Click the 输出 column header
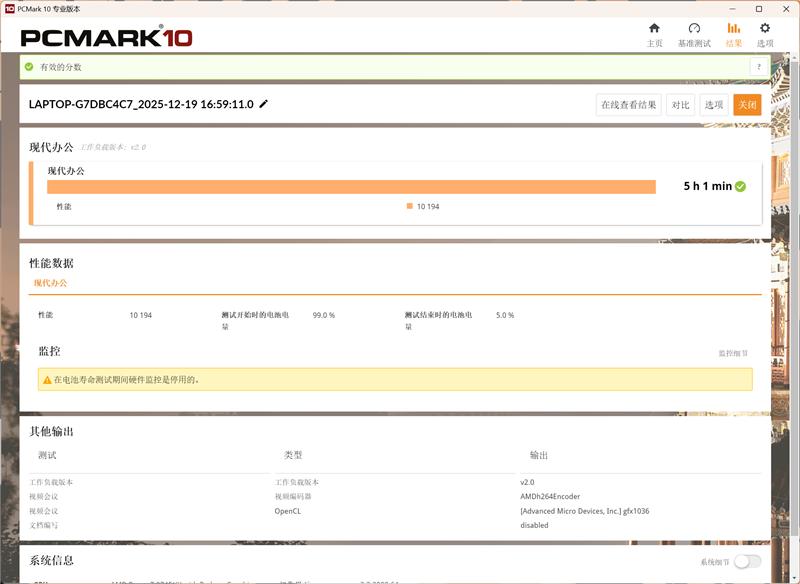Screen dimensions: 800x584 [x=539, y=455]
